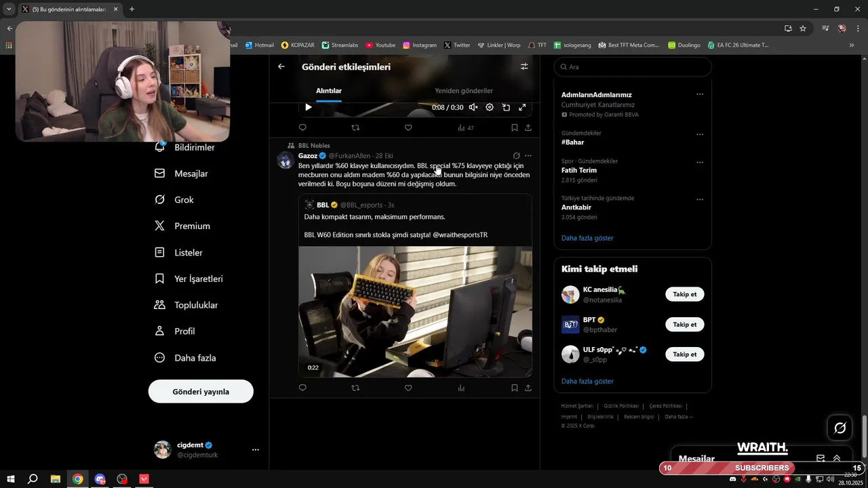The height and width of the screenshot is (488, 868).
Task: Open a new Chrome tab
Action: click(132, 9)
